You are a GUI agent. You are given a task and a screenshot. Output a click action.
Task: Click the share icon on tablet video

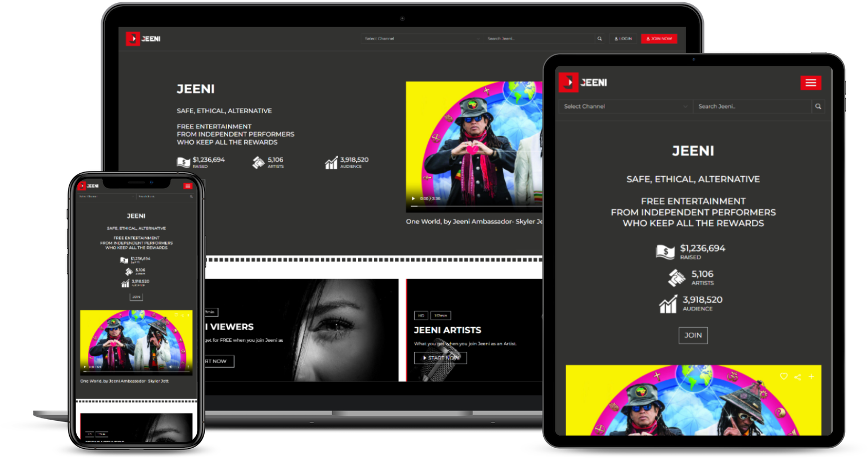(x=798, y=376)
